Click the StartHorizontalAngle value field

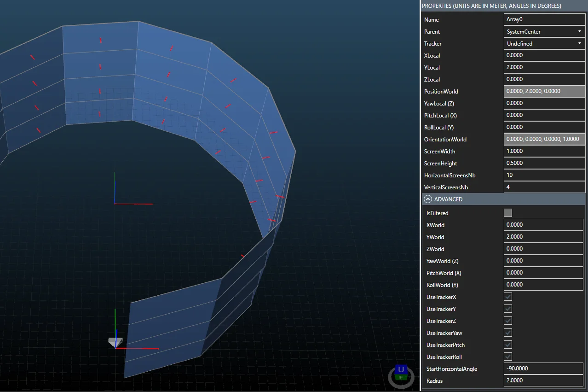(x=544, y=369)
